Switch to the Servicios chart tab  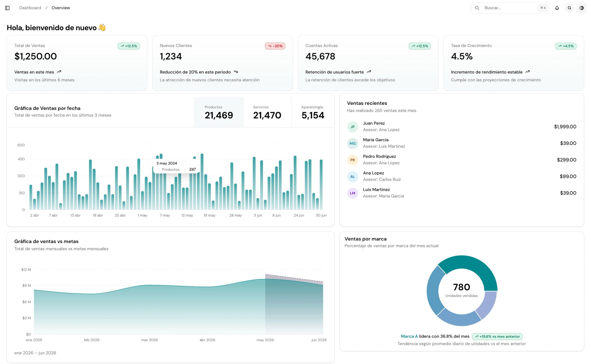coord(267,112)
